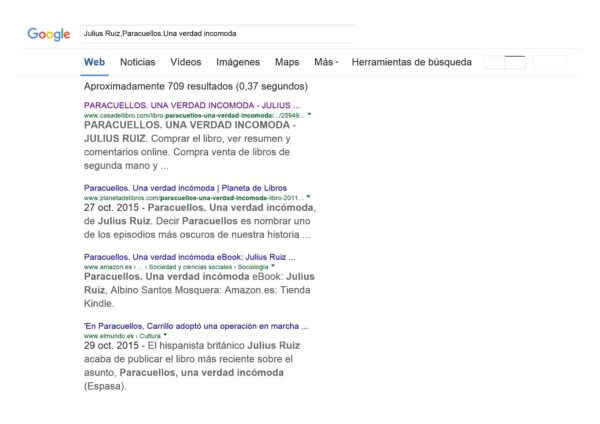Screen dimensions: 600x424
Task: Expand dropdown arrow beside amazon.es URL
Action: tap(273, 266)
